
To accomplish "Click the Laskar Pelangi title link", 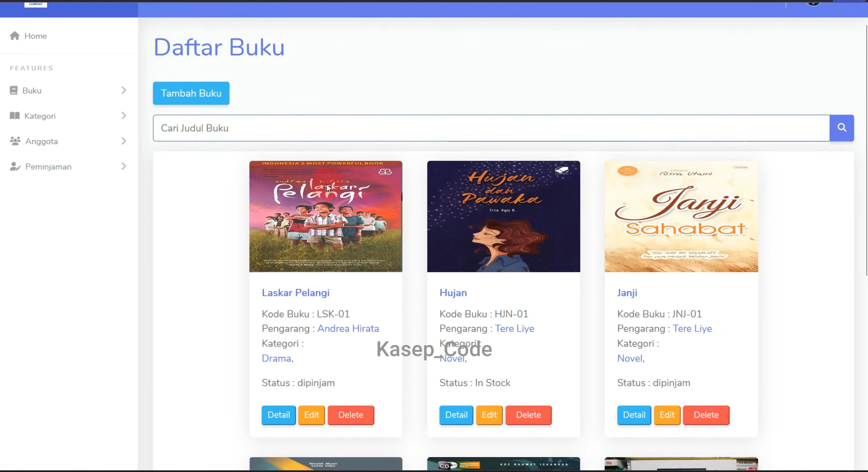I will pos(295,292).
